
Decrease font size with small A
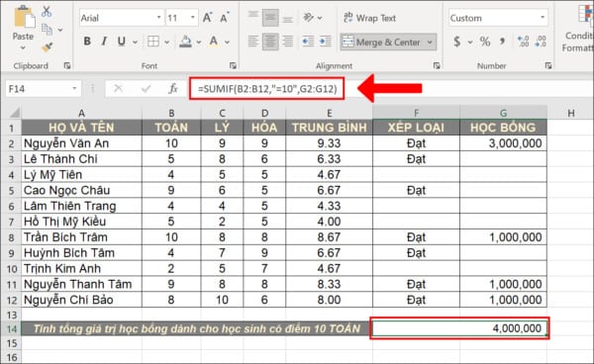tap(225, 18)
